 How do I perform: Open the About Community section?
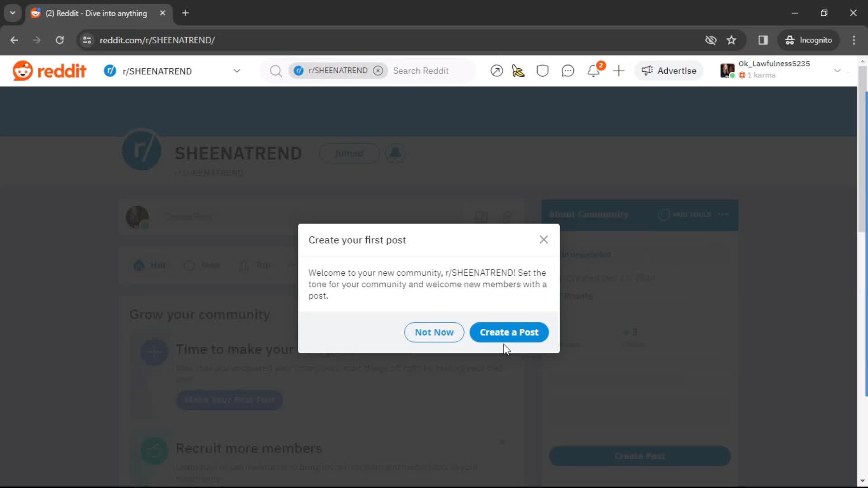coord(589,214)
